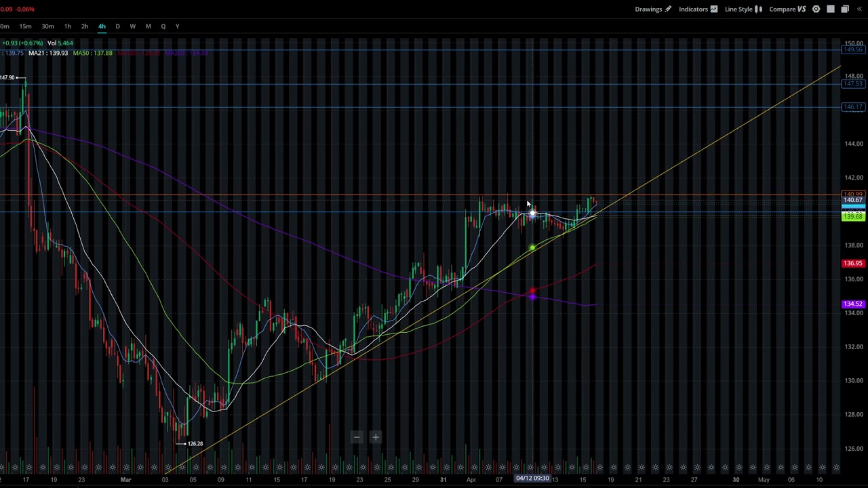The width and height of the screenshot is (868, 488).
Task: Click the +0.93 (+0.67%) change value
Action: point(22,43)
